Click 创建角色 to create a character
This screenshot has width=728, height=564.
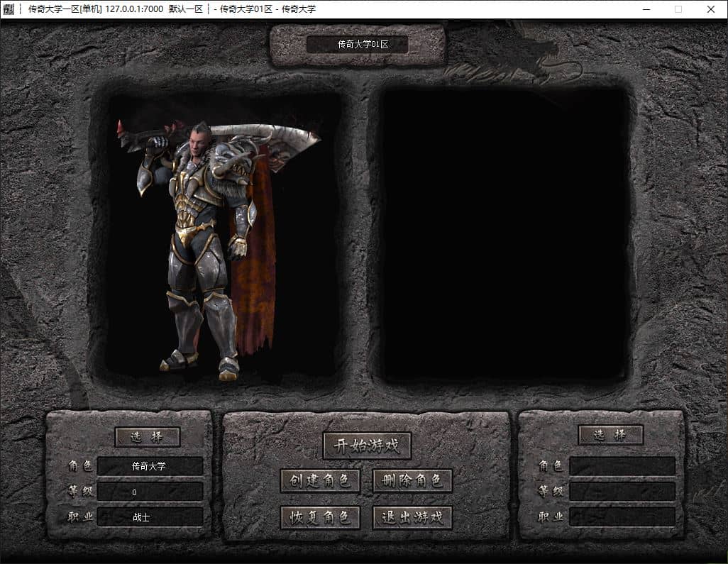point(320,480)
